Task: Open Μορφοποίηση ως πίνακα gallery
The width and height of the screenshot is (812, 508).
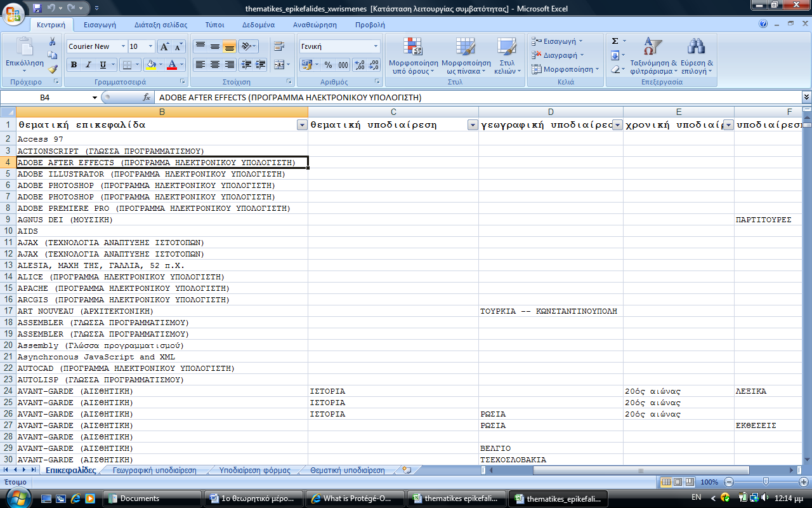Action: click(466, 56)
